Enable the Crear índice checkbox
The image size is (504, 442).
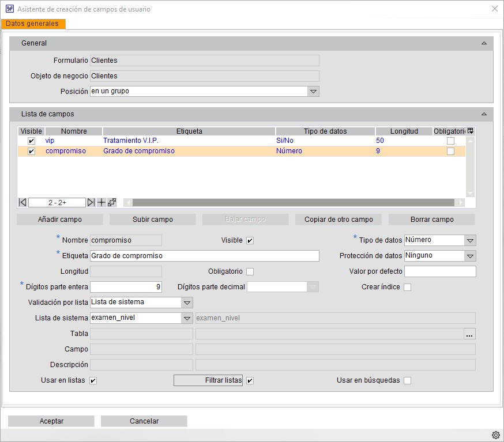pyautogui.click(x=407, y=287)
